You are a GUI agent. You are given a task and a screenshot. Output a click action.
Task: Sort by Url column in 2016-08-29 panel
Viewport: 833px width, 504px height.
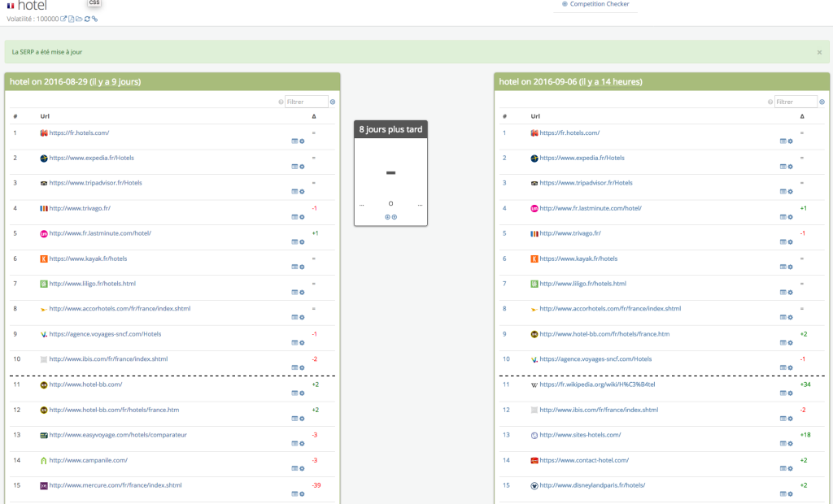coord(45,116)
